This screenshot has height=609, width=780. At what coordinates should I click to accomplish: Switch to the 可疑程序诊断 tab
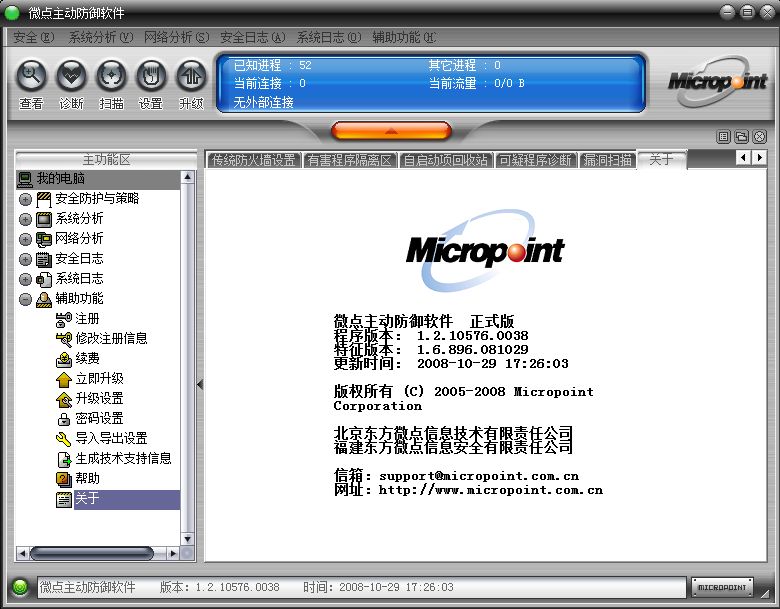536,160
